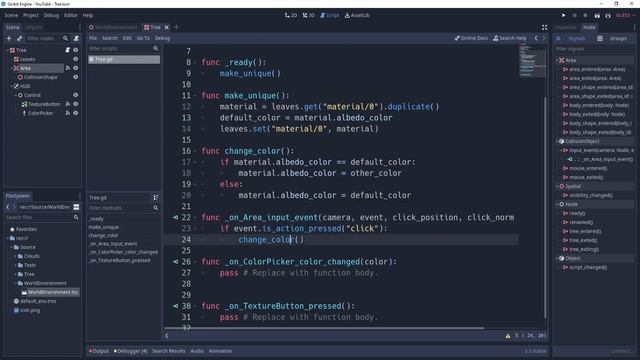Switch to the Groups tab in Node dock
Image resolution: width=640 pixels, height=360 pixels.
tap(614, 38)
